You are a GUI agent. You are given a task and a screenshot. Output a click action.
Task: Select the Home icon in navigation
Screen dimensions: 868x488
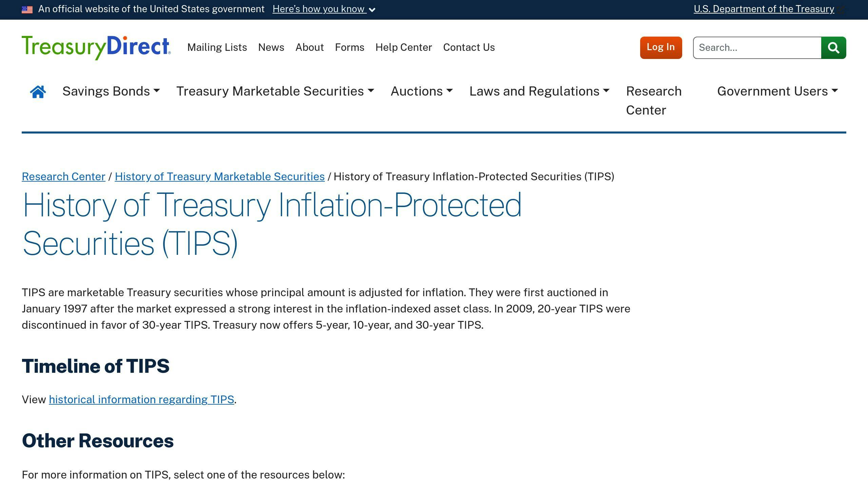tap(39, 91)
